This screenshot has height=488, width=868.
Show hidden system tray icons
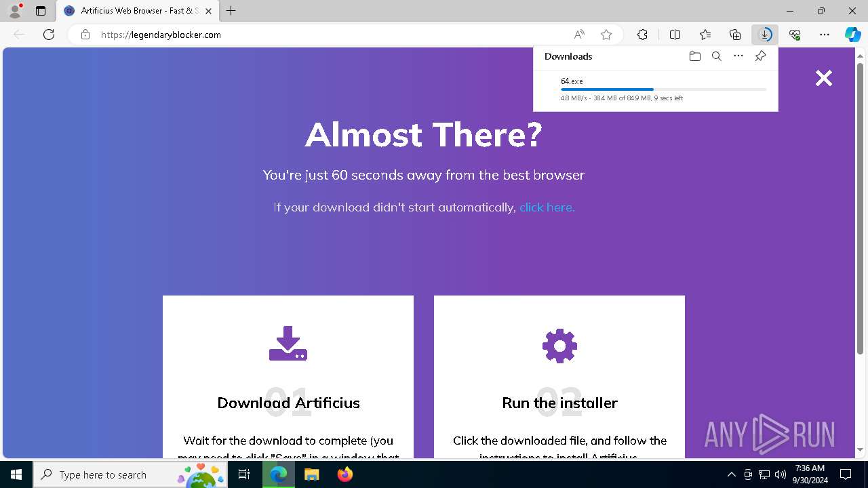coord(731,474)
